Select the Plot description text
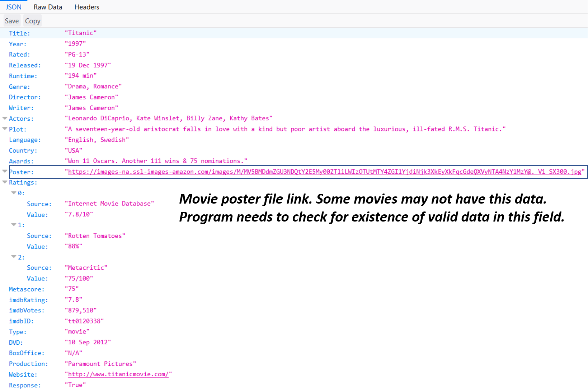 click(285, 129)
